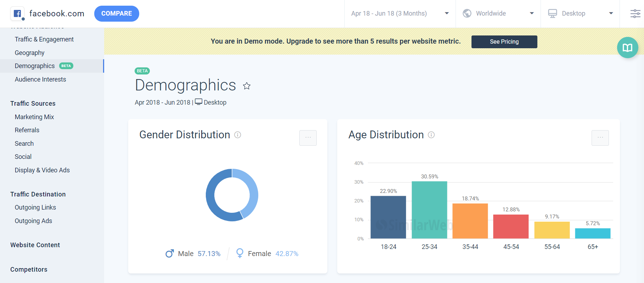Image resolution: width=644 pixels, height=283 pixels.
Task: Expand the Competitors section
Action: click(29, 270)
